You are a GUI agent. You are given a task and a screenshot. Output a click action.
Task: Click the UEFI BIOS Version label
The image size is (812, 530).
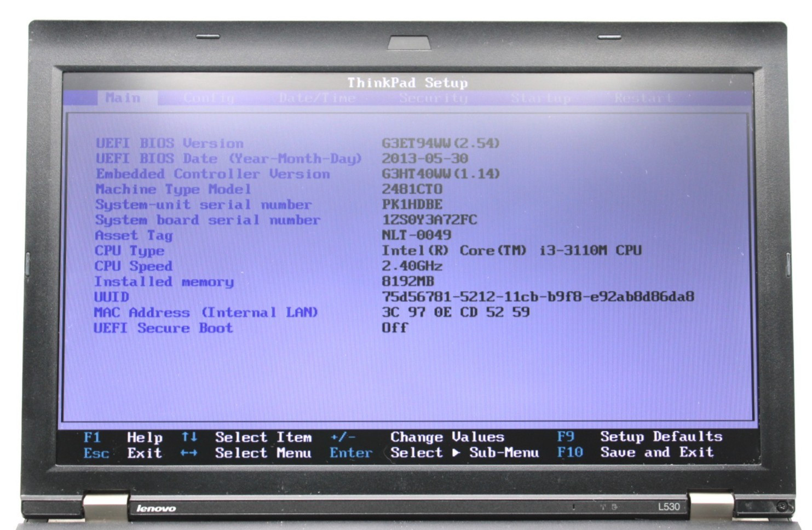[x=170, y=143]
